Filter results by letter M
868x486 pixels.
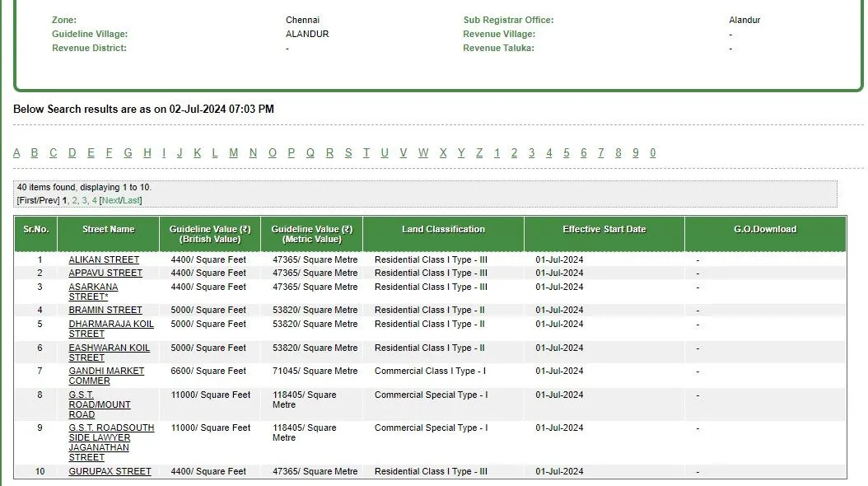(x=234, y=152)
